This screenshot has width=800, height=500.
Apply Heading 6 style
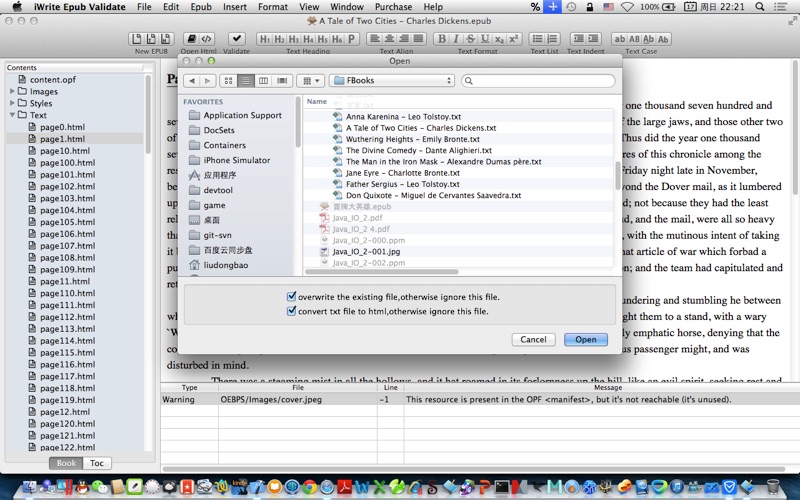[337, 39]
